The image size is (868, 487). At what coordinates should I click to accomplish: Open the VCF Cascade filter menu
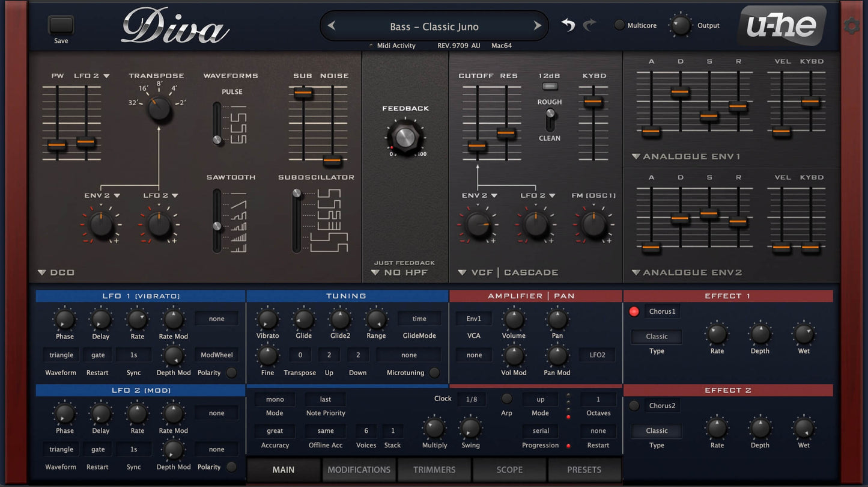click(x=508, y=272)
